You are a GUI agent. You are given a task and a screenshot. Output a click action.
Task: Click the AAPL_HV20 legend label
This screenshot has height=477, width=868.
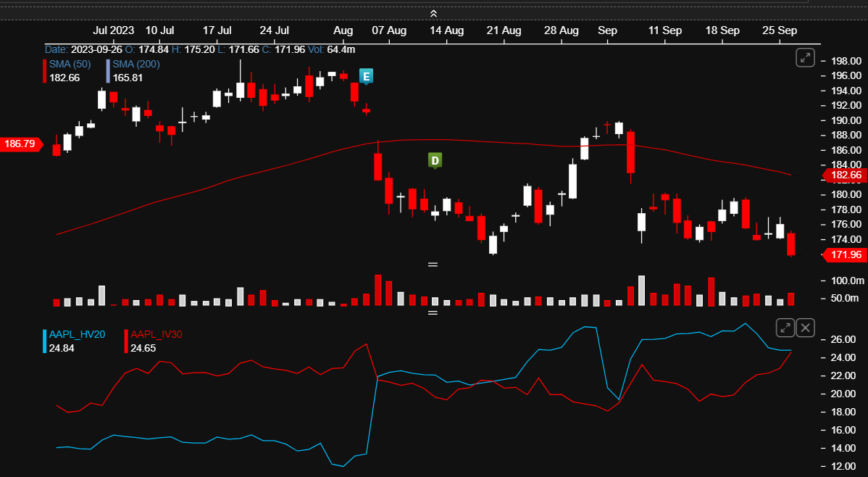click(x=77, y=335)
